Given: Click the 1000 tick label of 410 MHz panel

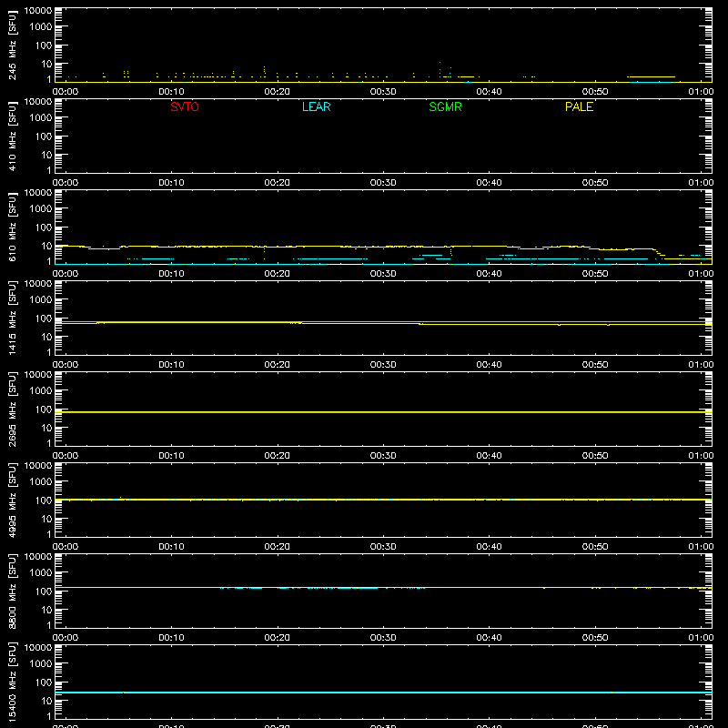Looking at the screenshot, I should point(41,118).
